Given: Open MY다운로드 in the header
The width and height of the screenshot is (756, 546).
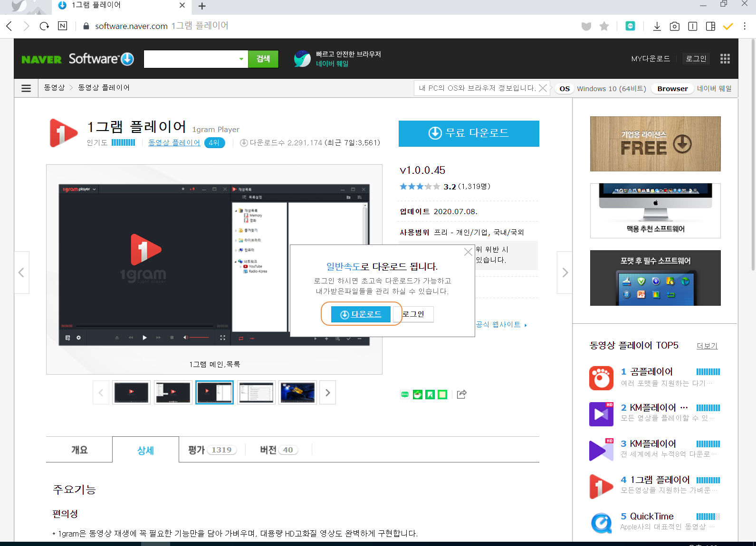Looking at the screenshot, I should pyautogui.click(x=651, y=59).
